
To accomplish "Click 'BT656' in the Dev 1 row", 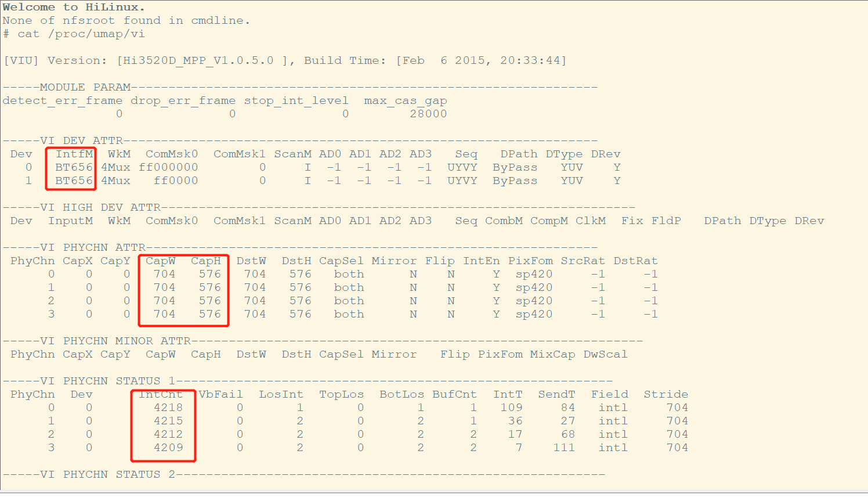I will tap(74, 181).
